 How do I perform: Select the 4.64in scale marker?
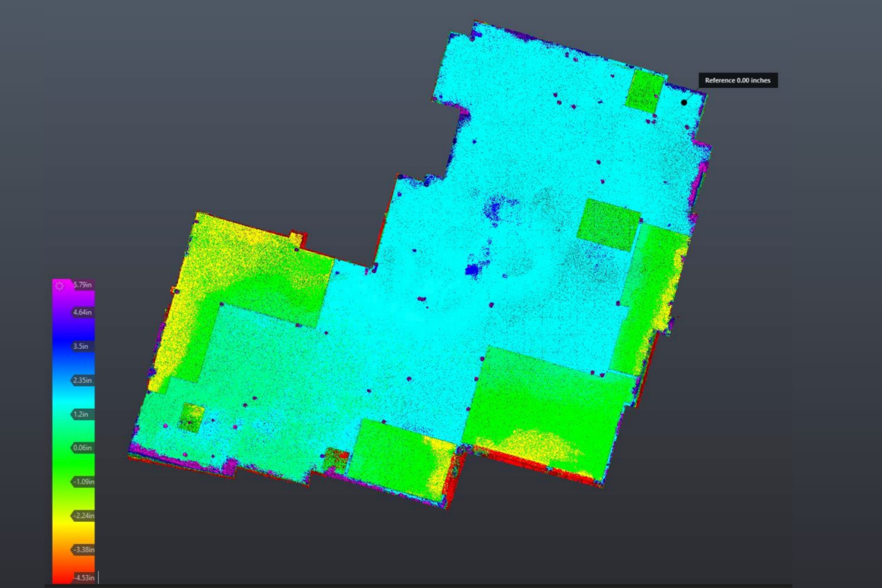coord(82,312)
